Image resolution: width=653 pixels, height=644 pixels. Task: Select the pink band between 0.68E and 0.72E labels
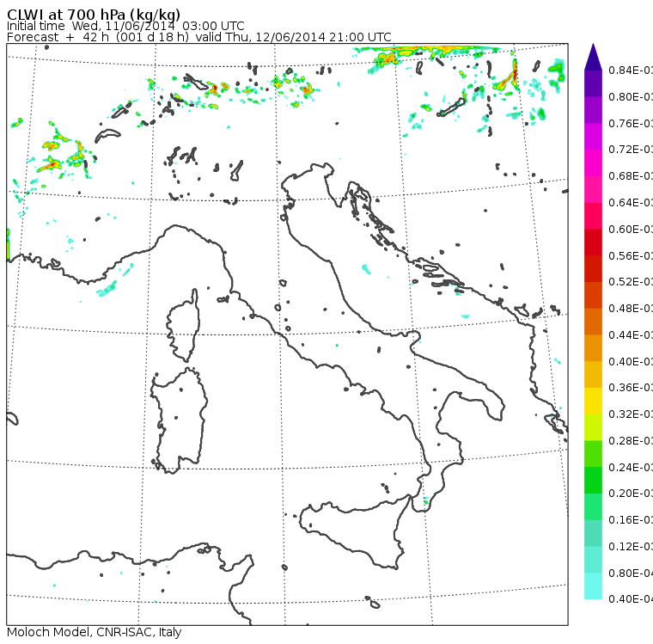pyautogui.click(x=593, y=163)
